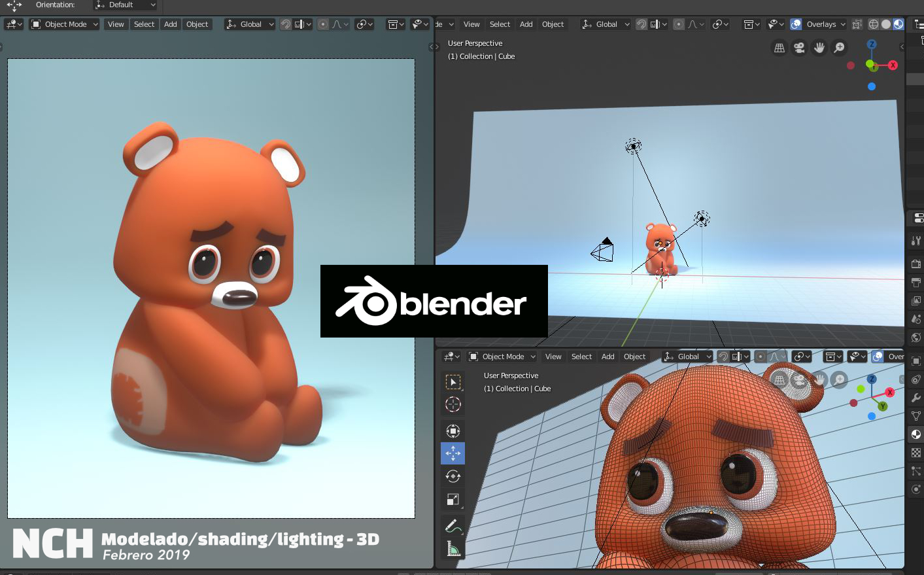Expand Overlays options dropdown arrow
The height and width of the screenshot is (575, 924).
(x=843, y=24)
